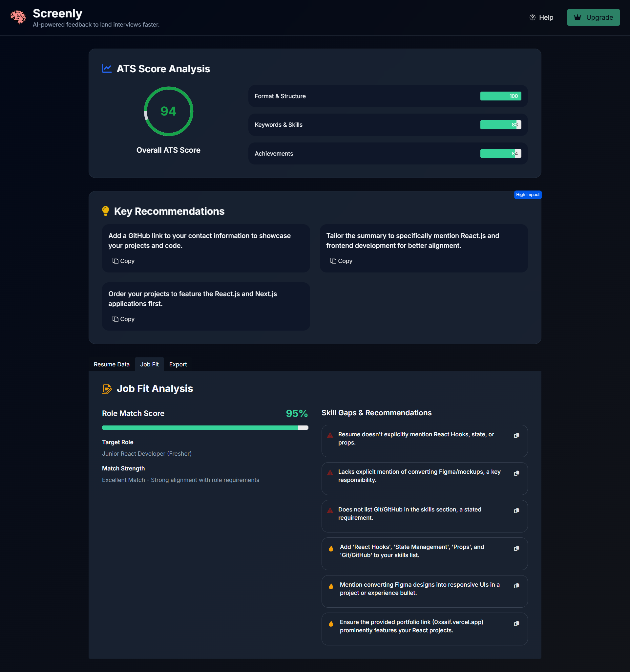Select the Job Fit tab

(149, 364)
